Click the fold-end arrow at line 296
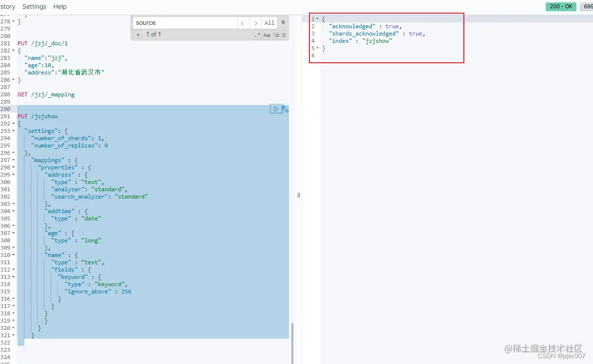 14,153
